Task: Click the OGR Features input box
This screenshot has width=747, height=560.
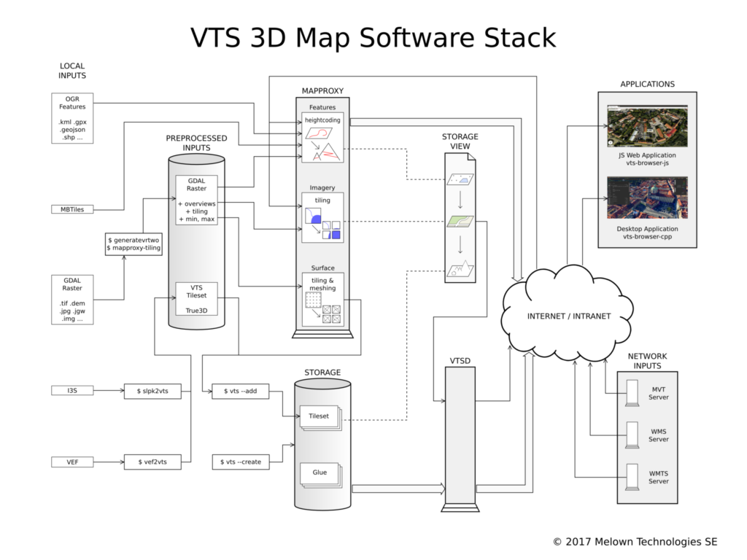Action: (x=72, y=118)
